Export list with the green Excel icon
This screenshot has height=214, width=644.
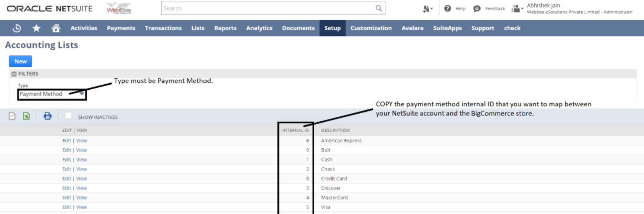pyautogui.click(x=26, y=116)
